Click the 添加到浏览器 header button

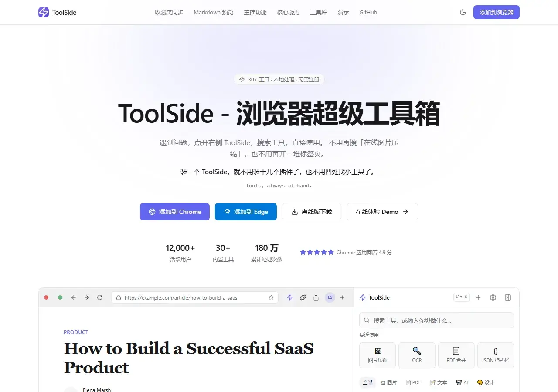point(497,12)
